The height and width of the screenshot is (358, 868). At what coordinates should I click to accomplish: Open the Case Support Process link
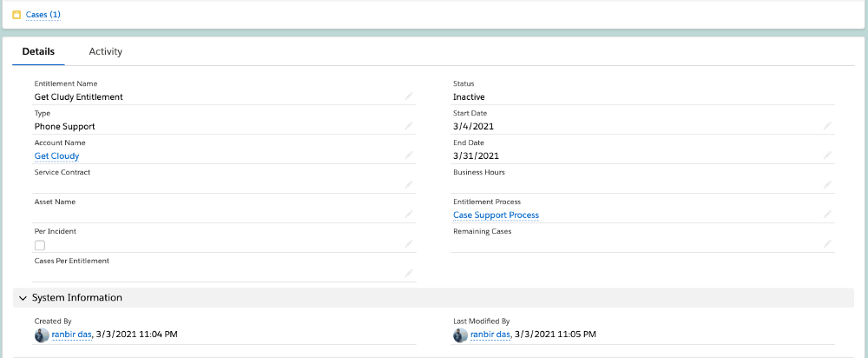pyautogui.click(x=496, y=215)
